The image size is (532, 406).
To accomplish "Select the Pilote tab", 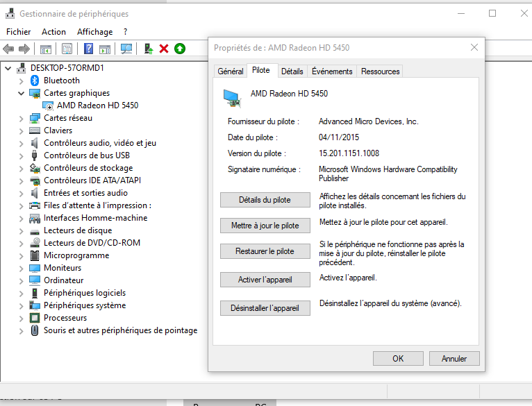I will [x=261, y=70].
